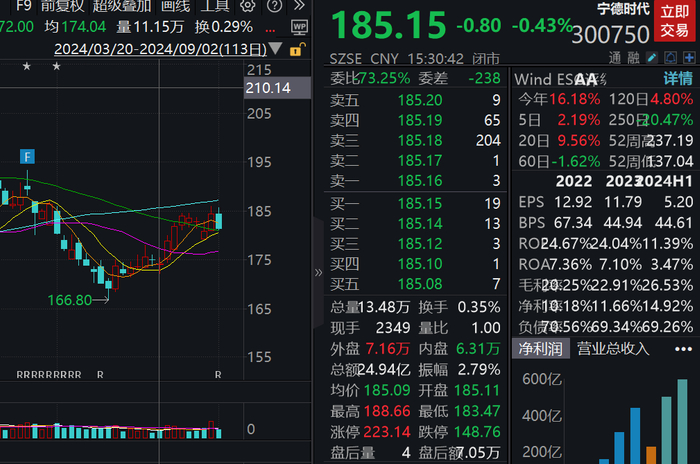Viewport: 700px width, 464px height.
Task: Select the 买五 185.08 bid row
Action: pos(415,284)
